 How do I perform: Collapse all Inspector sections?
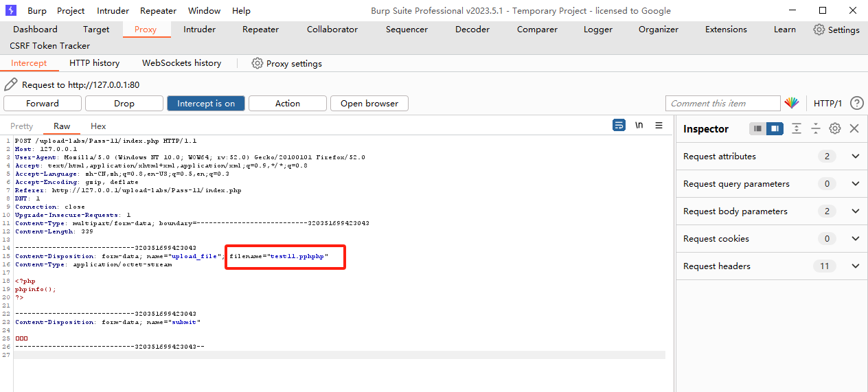[x=816, y=128]
